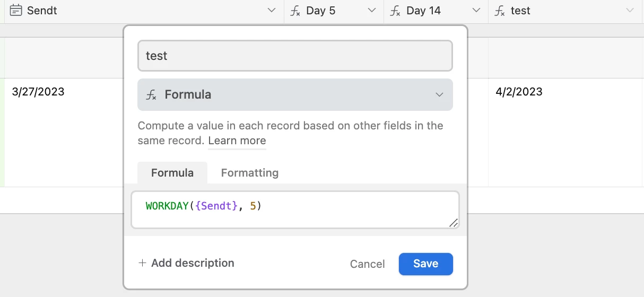Click the formula icon in field type selector
The height and width of the screenshot is (297, 644).
coord(151,95)
